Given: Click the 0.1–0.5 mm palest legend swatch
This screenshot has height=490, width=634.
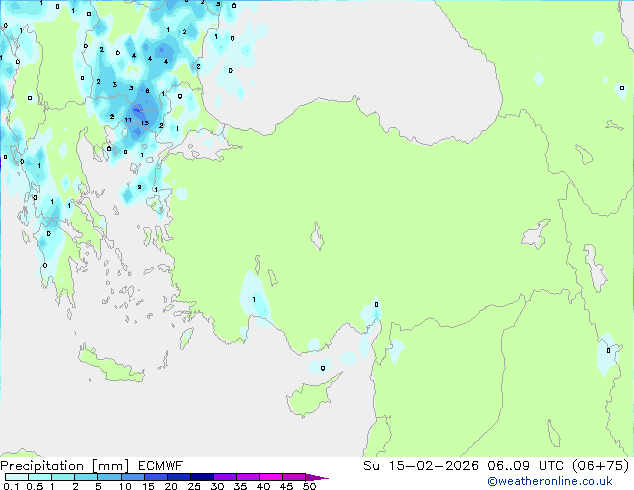Looking at the screenshot, I should pyautogui.click(x=17, y=477).
